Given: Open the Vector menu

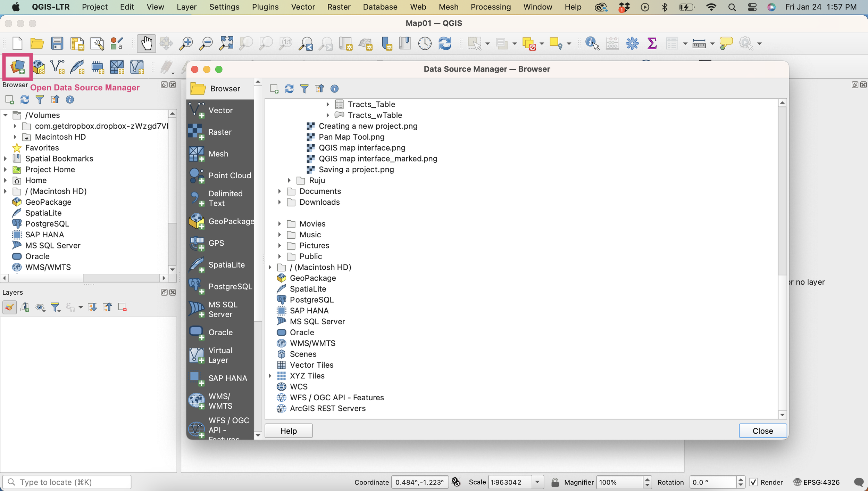Looking at the screenshot, I should click(x=303, y=7).
